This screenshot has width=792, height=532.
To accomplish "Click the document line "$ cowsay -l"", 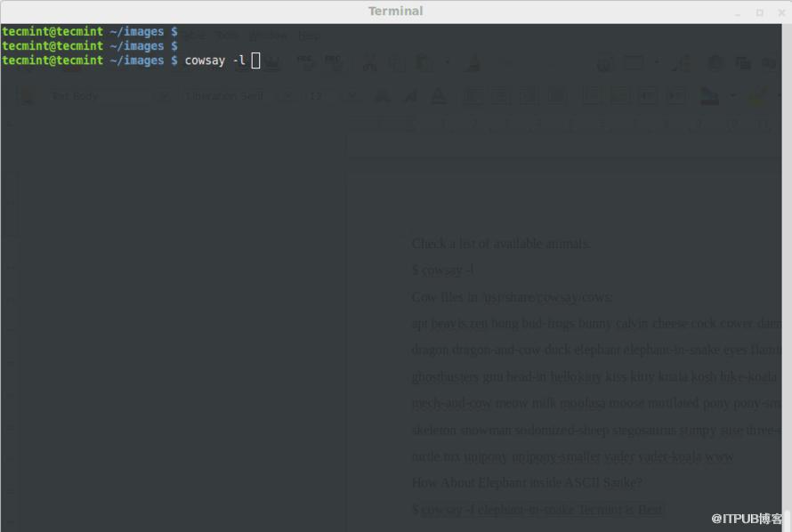I will click(442, 270).
